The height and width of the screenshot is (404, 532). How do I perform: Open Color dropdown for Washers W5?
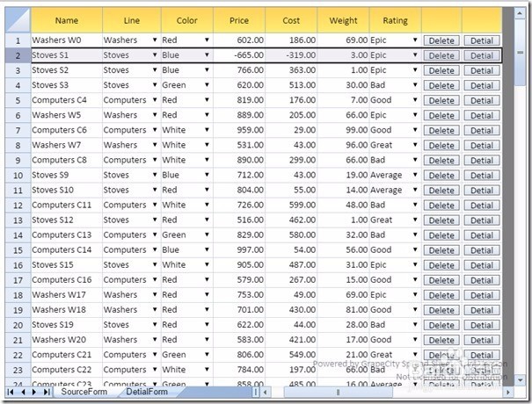point(207,115)
